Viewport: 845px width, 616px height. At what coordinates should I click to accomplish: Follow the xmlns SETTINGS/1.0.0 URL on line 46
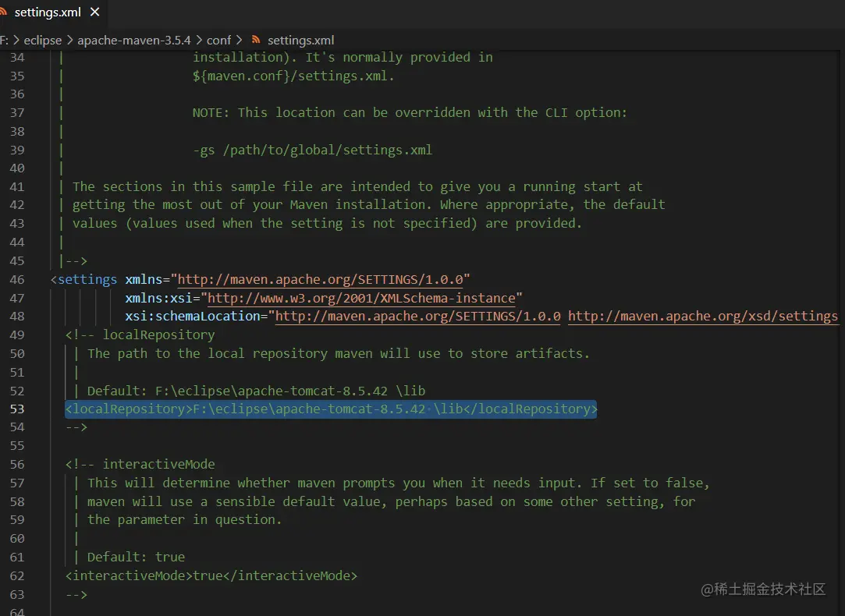[x=324, y=279]
